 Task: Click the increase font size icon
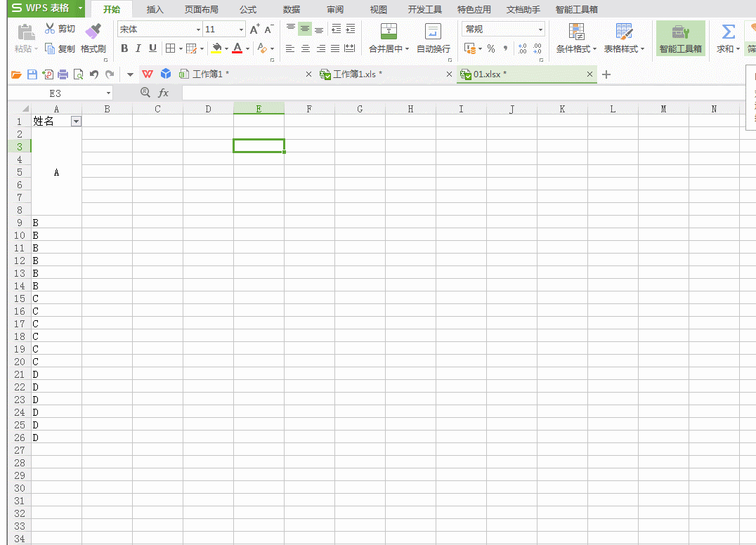[x=254, y=29]
